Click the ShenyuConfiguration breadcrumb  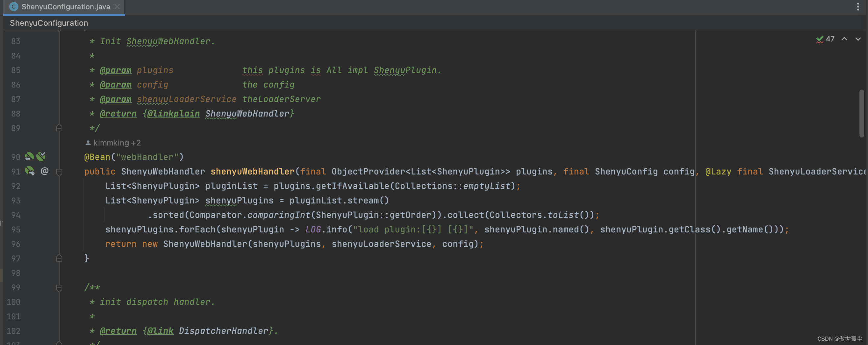49,23
